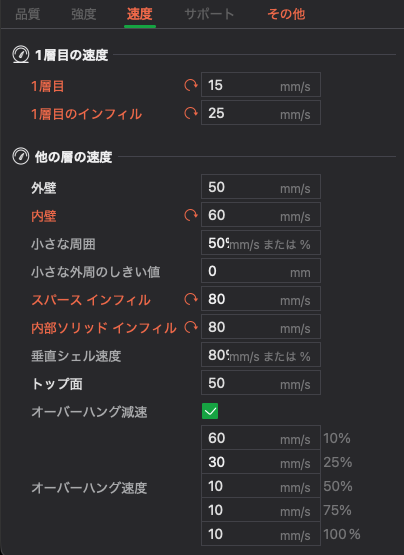Viewport: 404px width, 555px height.
Task: Edit the 100% overhang speed field
Action: (x=261, y=534)
